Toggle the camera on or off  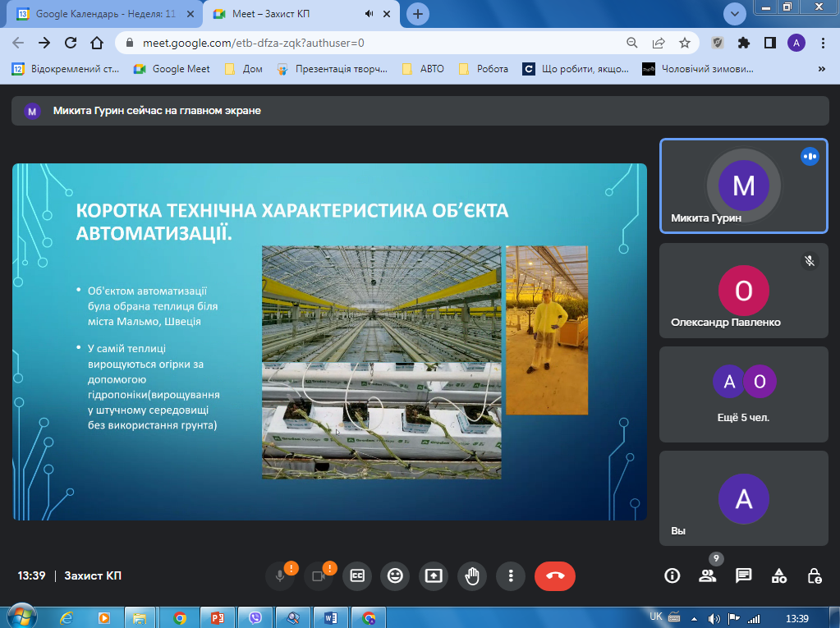tap(318, 575)
